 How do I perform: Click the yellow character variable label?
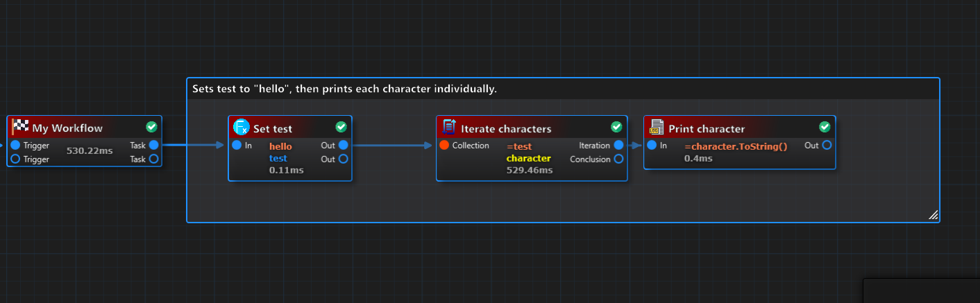(x=529, y=158)
